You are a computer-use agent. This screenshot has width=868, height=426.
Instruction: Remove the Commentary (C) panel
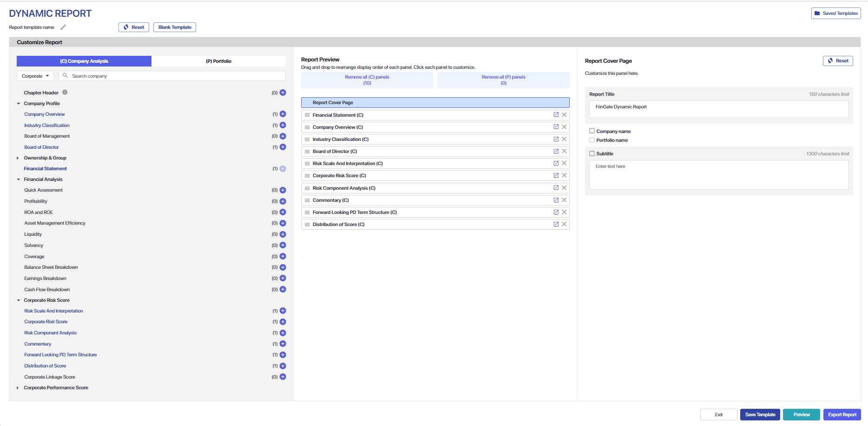click(564, 200)
